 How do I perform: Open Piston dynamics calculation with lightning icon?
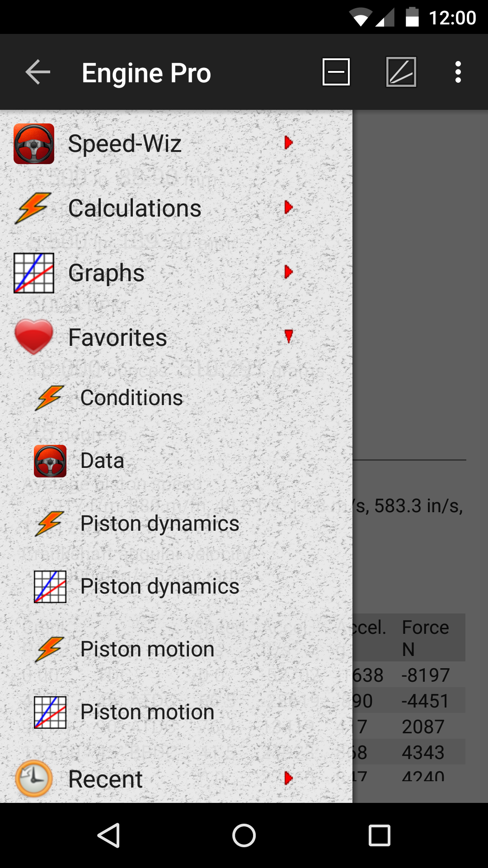pyautogui.click(x=160, y=524)
